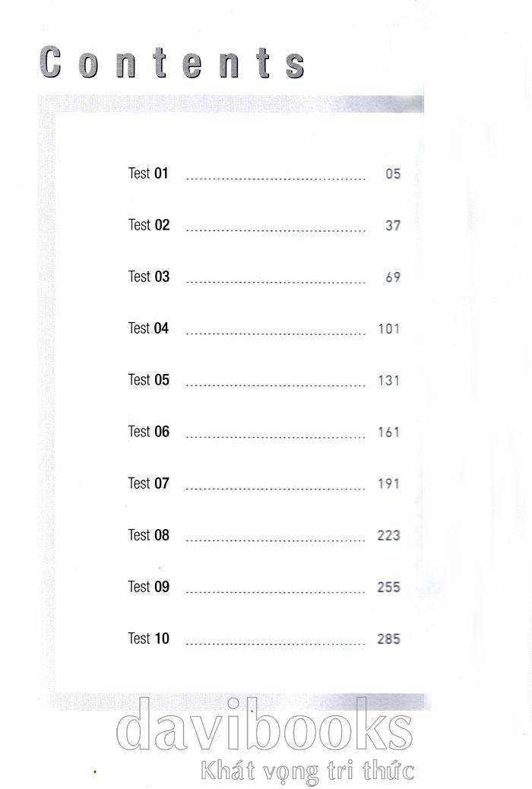The height and width of the screenshot is (789, 532).
Task: Select page number 69
Action: pyautogui.click(x=392, y=277)
